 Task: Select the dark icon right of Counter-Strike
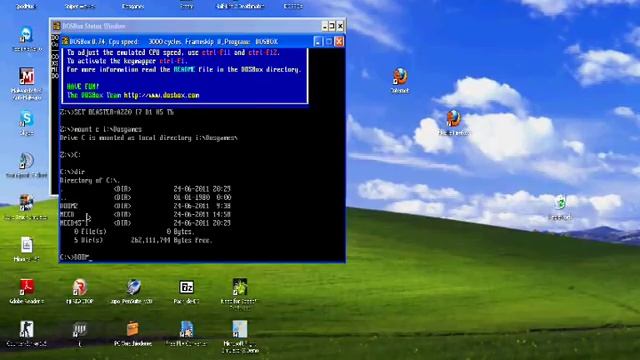click(x=80, y=329)
